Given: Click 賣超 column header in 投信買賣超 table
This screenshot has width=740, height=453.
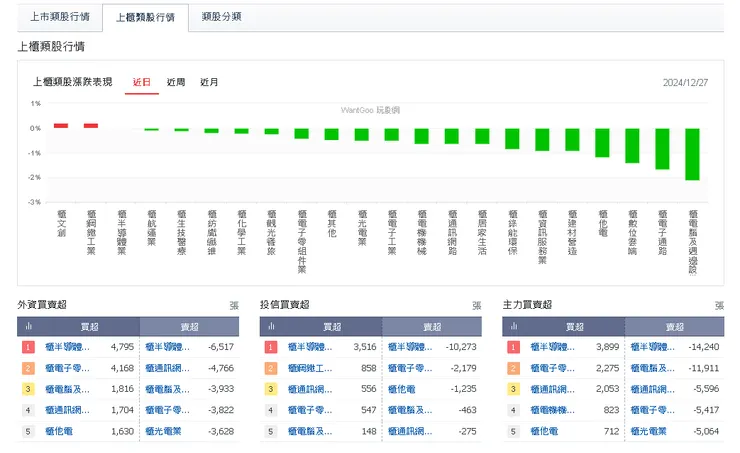Looking at the screenshot, I should pyautogui.click(x=432, y=327).
